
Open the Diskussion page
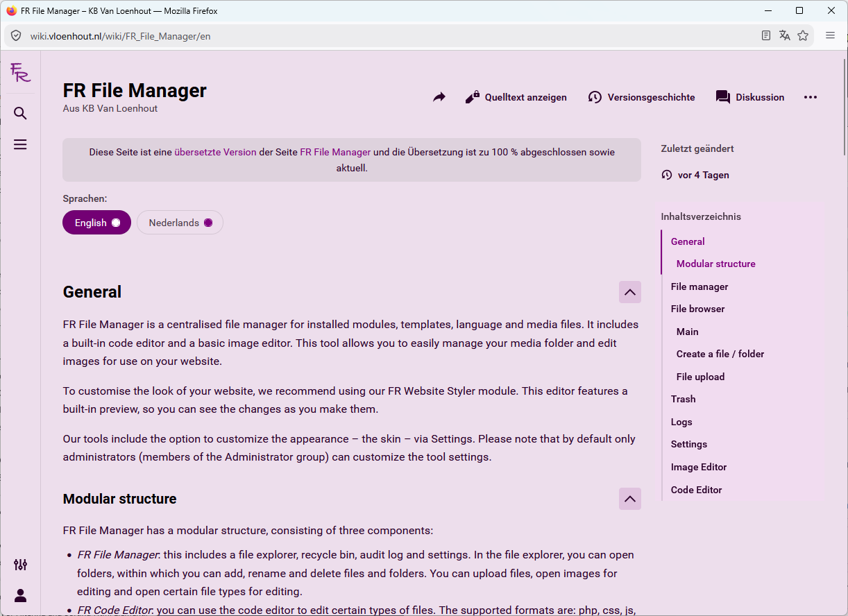(750, 97)
